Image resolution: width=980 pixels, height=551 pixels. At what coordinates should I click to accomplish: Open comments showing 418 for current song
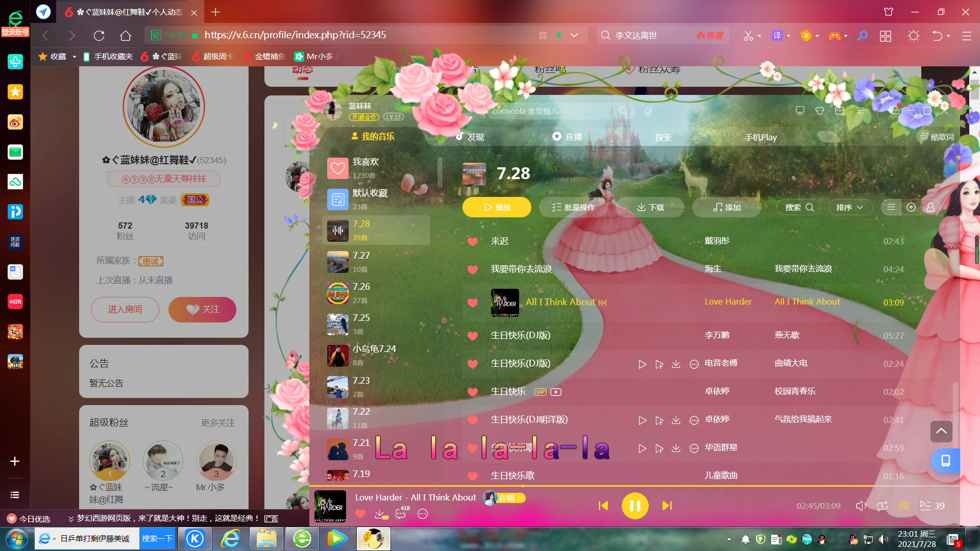[402, 512]
